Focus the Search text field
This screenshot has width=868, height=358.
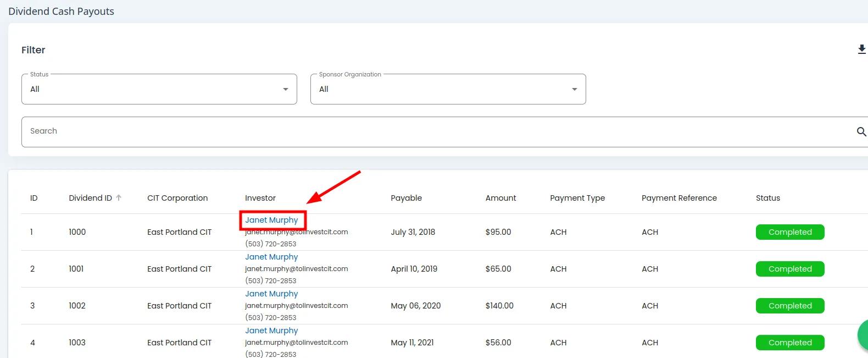pyautogui.click(x=434, y=131)
